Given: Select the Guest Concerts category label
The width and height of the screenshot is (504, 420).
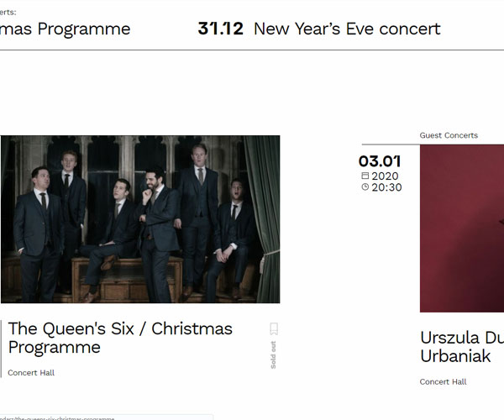Looking at the screenshot, I should 449,135.
